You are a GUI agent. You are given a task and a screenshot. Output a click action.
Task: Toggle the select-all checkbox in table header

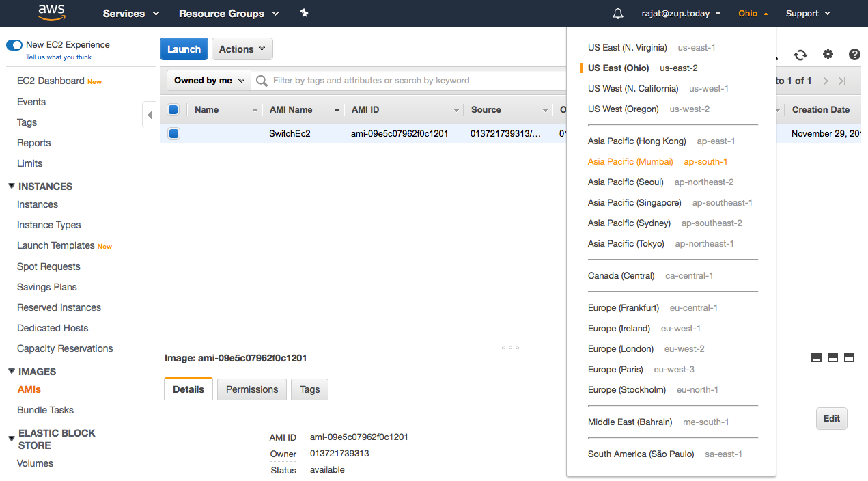point(173,109)
